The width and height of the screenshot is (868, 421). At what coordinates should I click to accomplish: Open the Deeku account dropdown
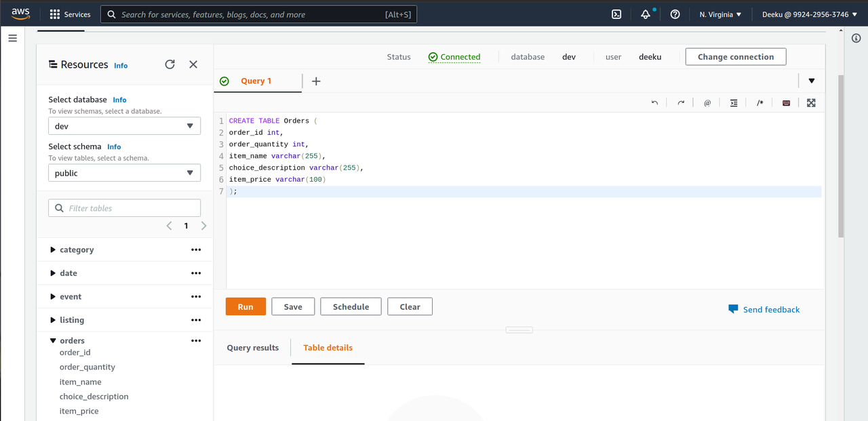[x=810, y=14]
